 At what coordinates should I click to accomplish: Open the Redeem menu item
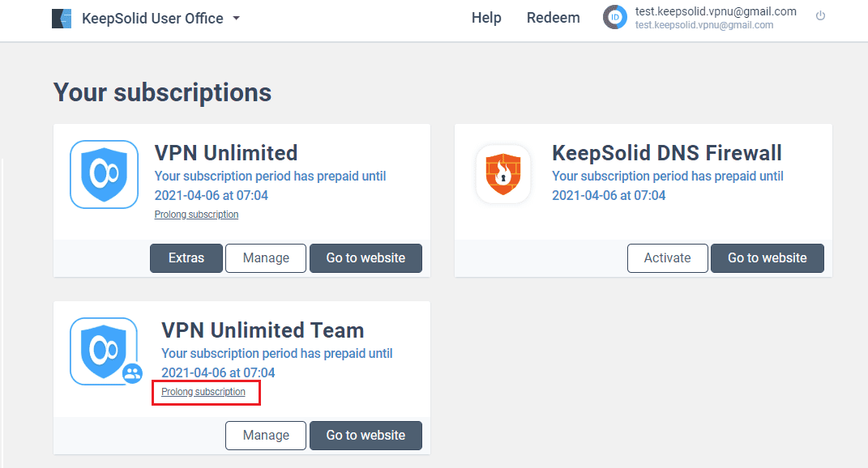pos(553,18)
